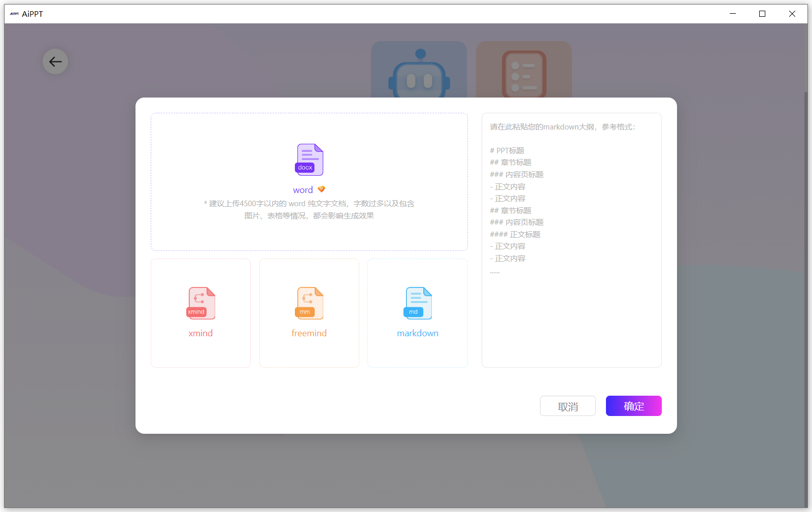The image size is (812, 512).
Task: Choose the markdown md file icon
Action: click(x=418, y=303)
